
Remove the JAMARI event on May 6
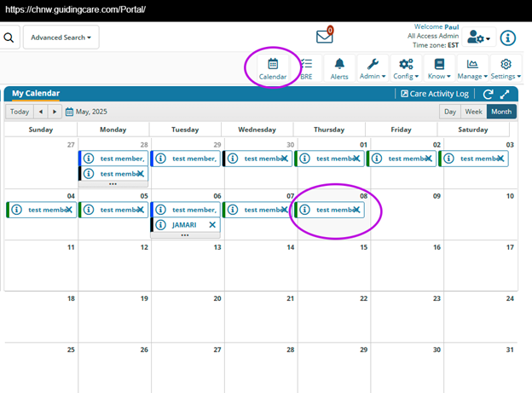[212, 225]
